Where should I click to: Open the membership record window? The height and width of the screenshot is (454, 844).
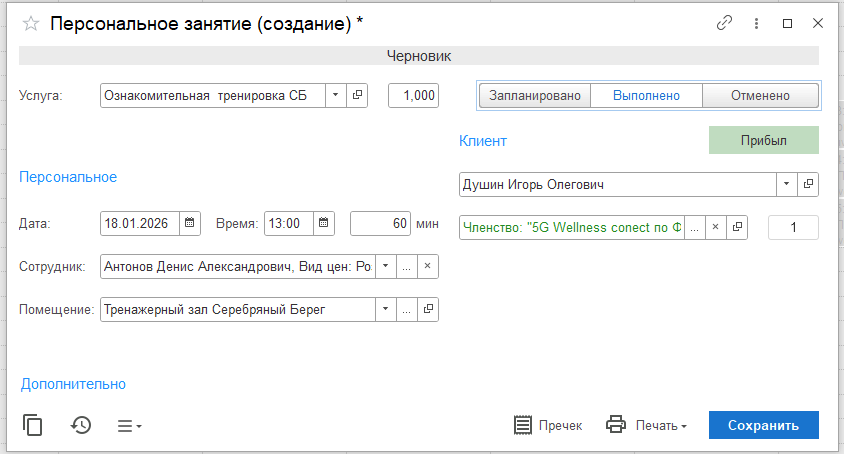pyautogui.click(x=737, y=227)
